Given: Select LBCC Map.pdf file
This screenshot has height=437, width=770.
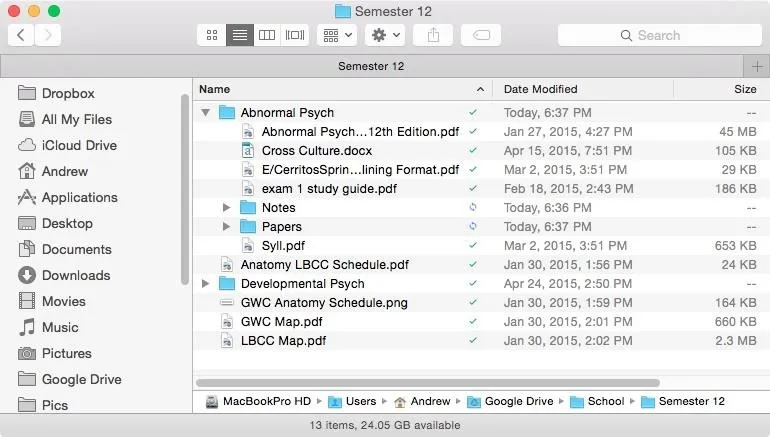Looking at the screenshot, I should coord(283,341).
